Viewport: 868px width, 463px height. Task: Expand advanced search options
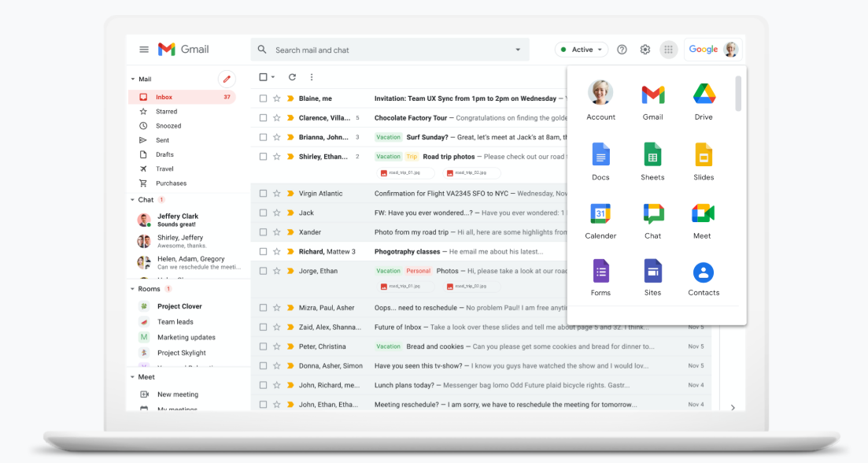coord(518,49)
